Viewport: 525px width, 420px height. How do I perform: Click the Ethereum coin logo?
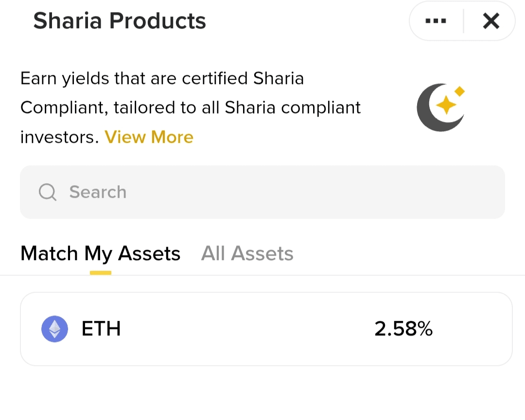[x=54, y=329]
